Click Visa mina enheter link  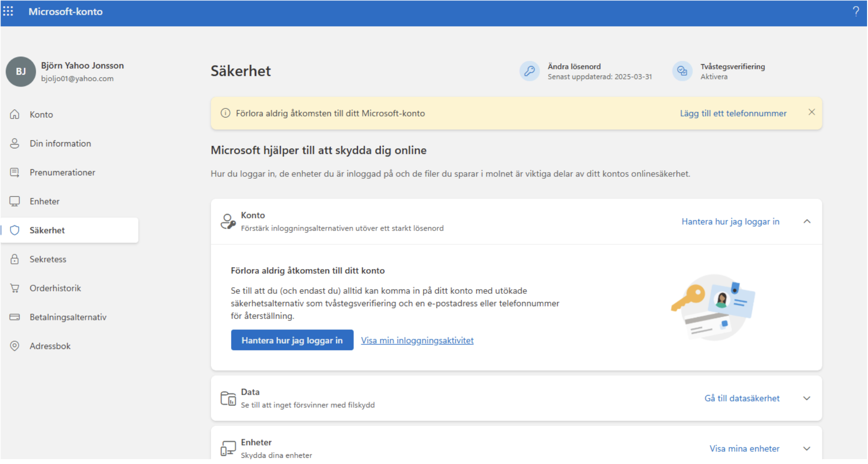(744, 449)
